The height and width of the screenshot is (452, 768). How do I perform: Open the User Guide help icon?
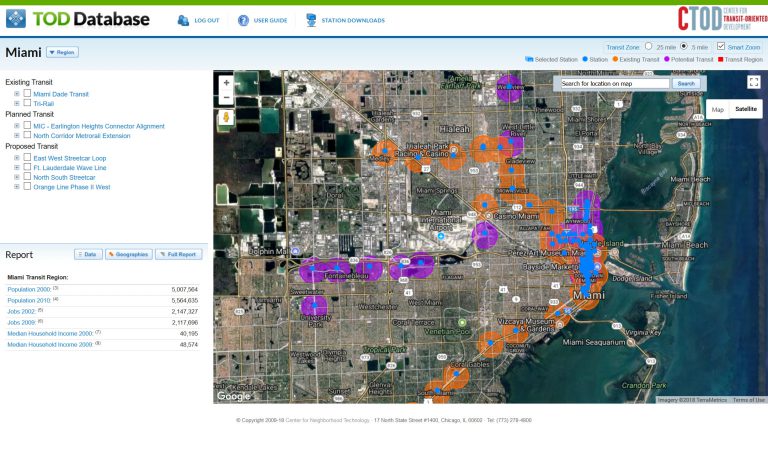243,20
